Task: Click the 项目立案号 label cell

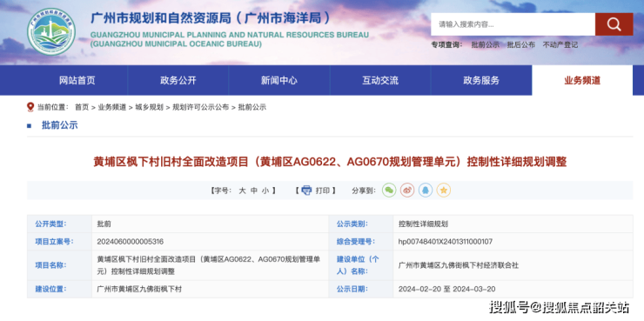Action: 59,242
